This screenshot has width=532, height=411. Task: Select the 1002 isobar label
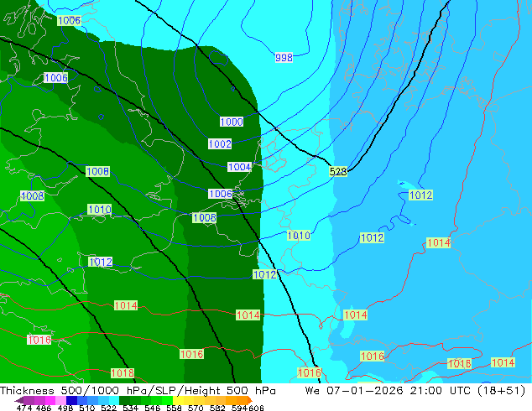click(220, 143)
